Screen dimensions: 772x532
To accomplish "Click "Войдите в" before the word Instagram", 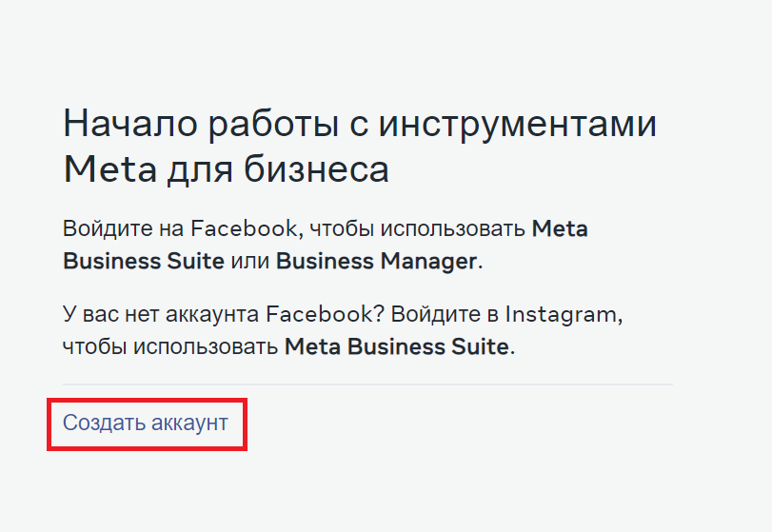I will (444, 314).
